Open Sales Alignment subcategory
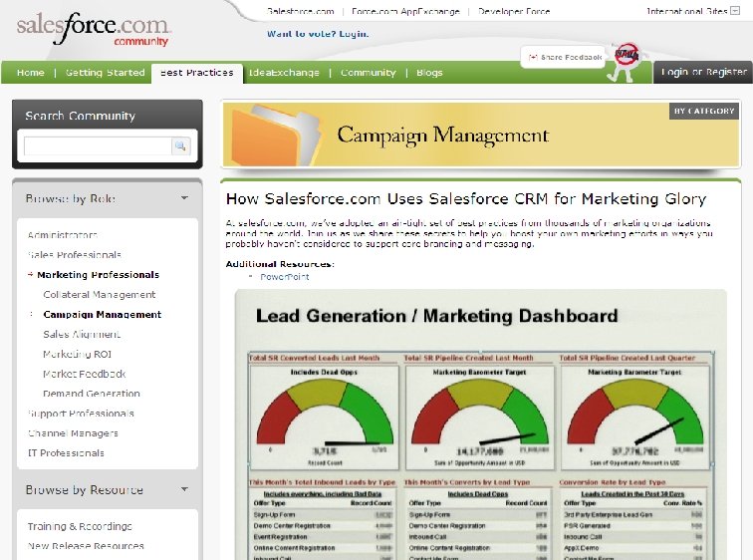Image resolution: width=753 pixels, height=560 pixels. coord(82,334)
